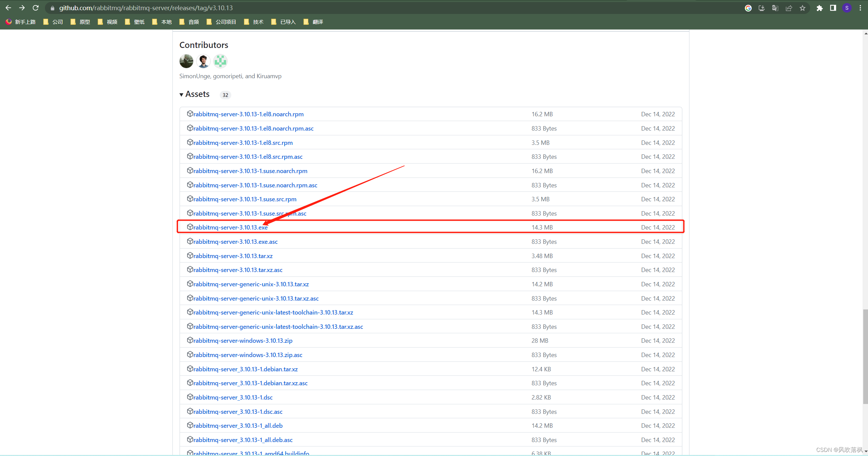Translate this page via the translate icon
Screen dimensions: 868x456
point(775,8)
